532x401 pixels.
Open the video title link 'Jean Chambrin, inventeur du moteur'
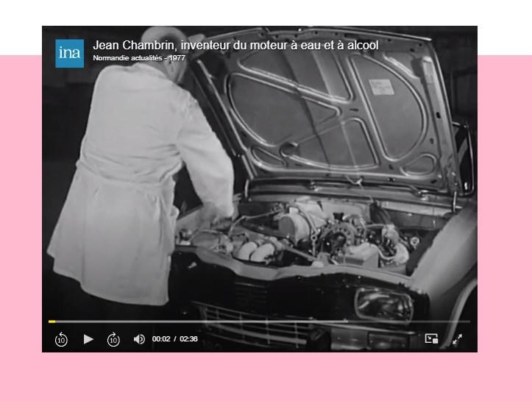235,45
